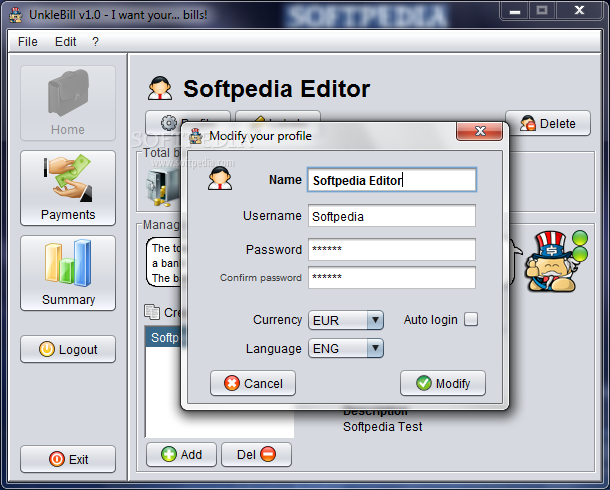Click the safe icon in Total panel
Image resolution: width=610 pixels, height=490 pixels.
click(x=163, y=187)
